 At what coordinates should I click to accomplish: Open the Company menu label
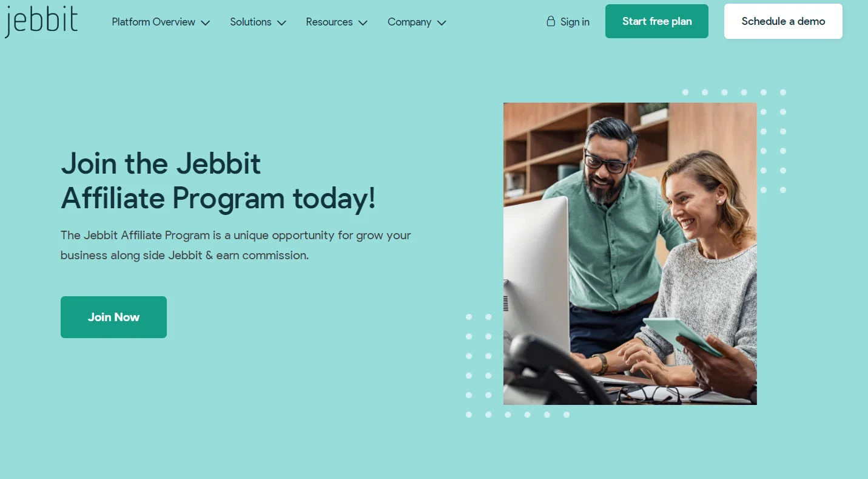point(409,22)
